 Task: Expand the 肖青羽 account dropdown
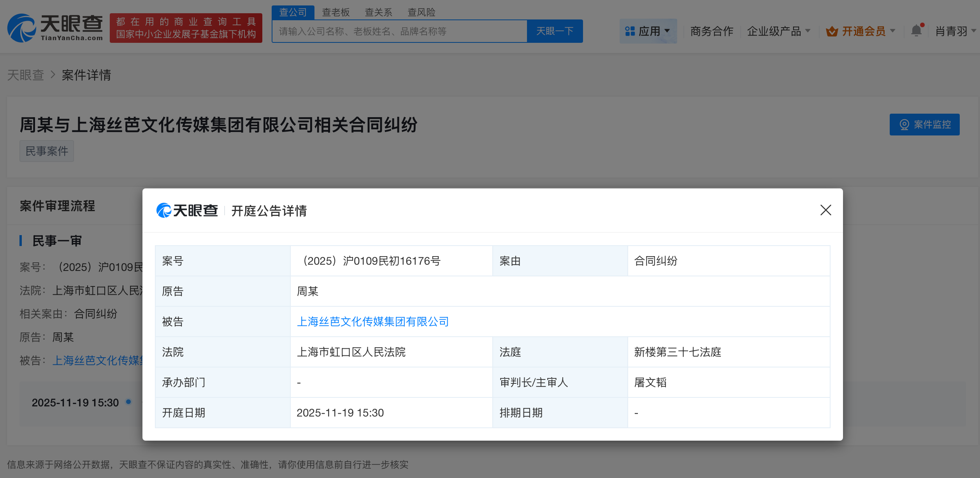click(x=953, y=31)
